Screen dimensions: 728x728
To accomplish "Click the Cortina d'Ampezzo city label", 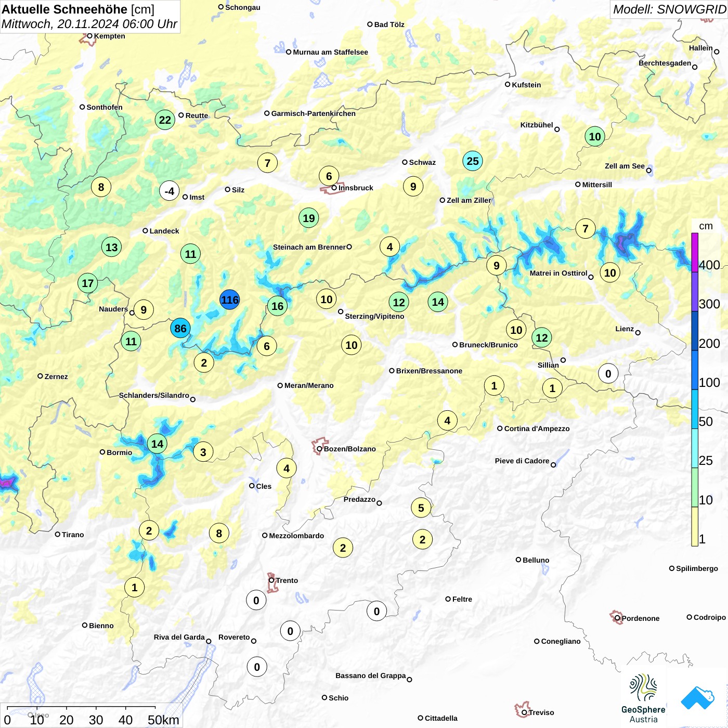I will 537,428.
